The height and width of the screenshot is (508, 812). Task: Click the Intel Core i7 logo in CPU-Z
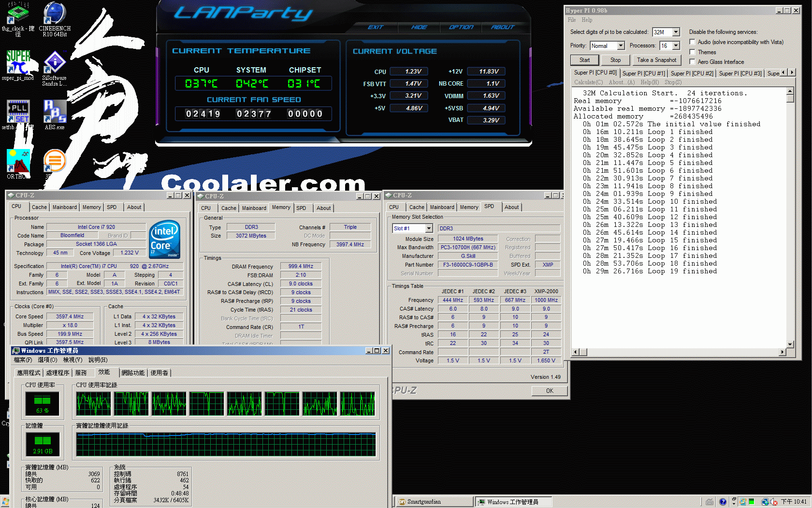(165, 239)
